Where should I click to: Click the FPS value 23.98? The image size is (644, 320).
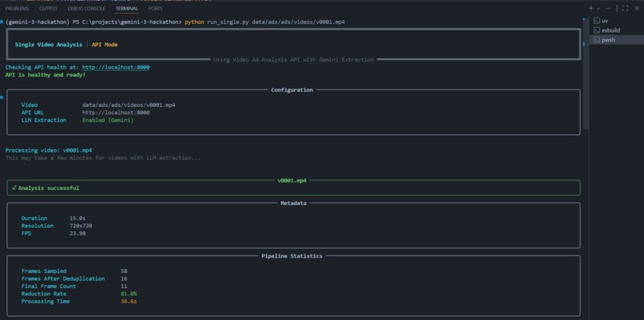point(78,234)
